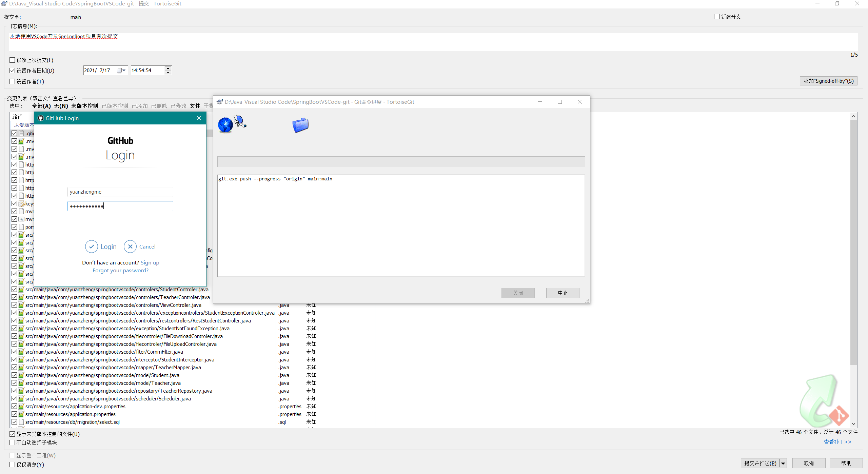Uncheck the 设置作者日期(D) checkbox
868x474 pixels.
(12, 71)
